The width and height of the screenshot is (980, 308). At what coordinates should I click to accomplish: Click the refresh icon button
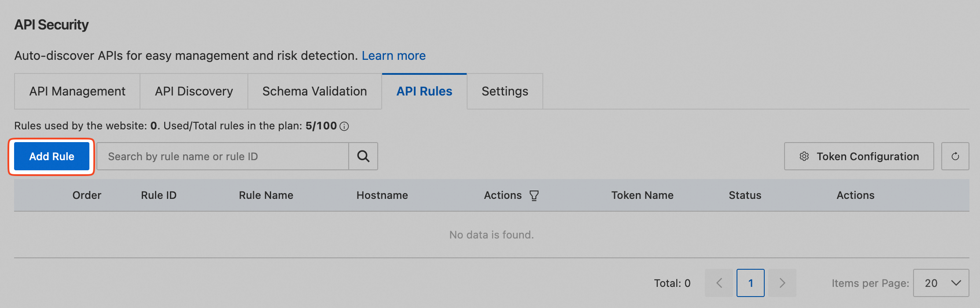pyautogui.click(x=955, y=156)
